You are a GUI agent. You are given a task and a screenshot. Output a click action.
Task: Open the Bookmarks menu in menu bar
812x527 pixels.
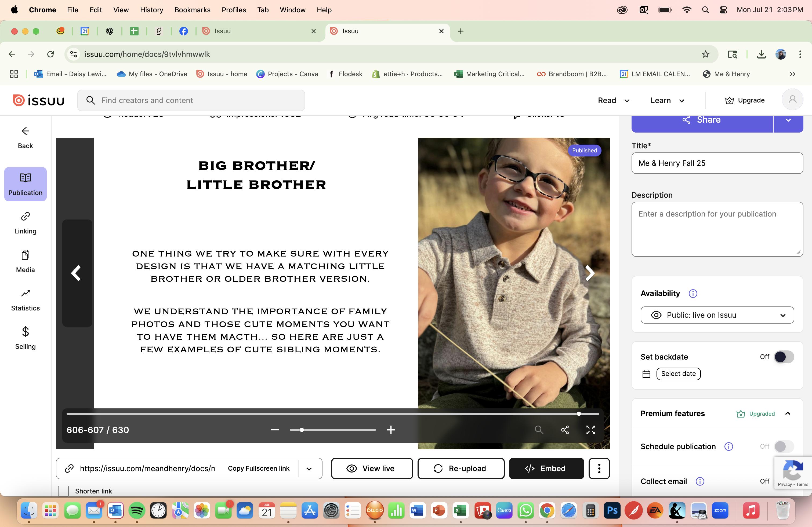[x=192, y=10]
